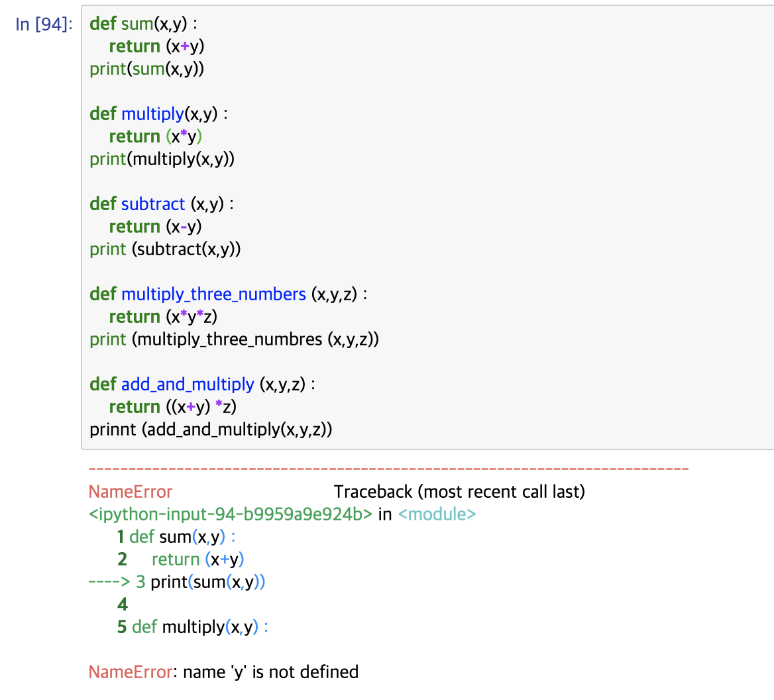Image resolution: width=774 pixels, height=700 pixels.
Task: Click the misspelled 'prinnt (add_and_multiply(x,y,z))' line
Action: (211, 430)
